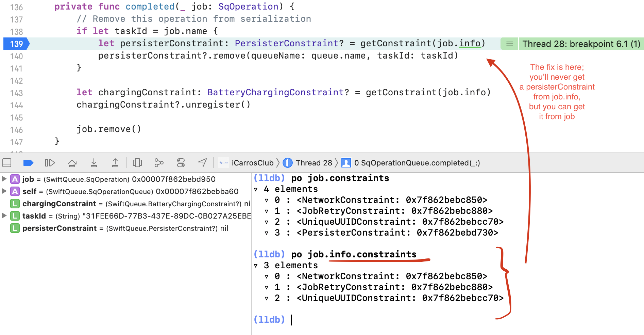Continue program execution

(x=50, y=163)
